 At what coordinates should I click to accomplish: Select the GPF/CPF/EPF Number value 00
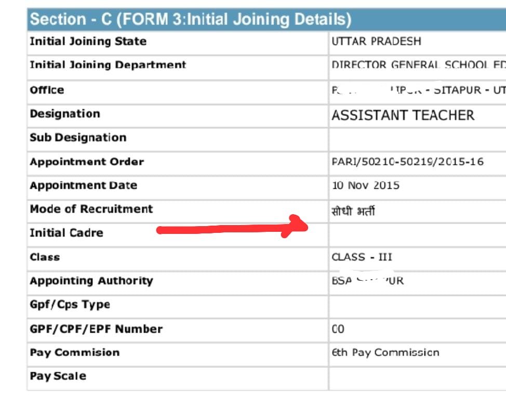pos(338,329)
